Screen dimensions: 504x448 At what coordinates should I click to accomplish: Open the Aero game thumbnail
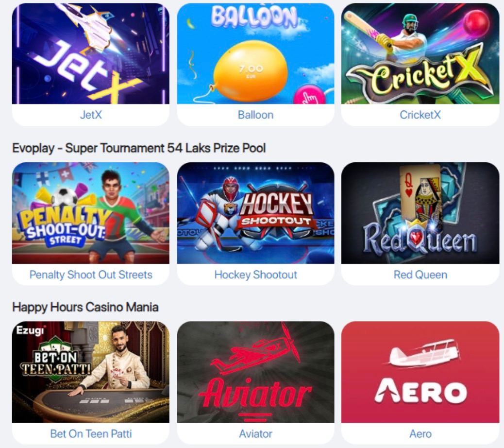coord(420,372)
